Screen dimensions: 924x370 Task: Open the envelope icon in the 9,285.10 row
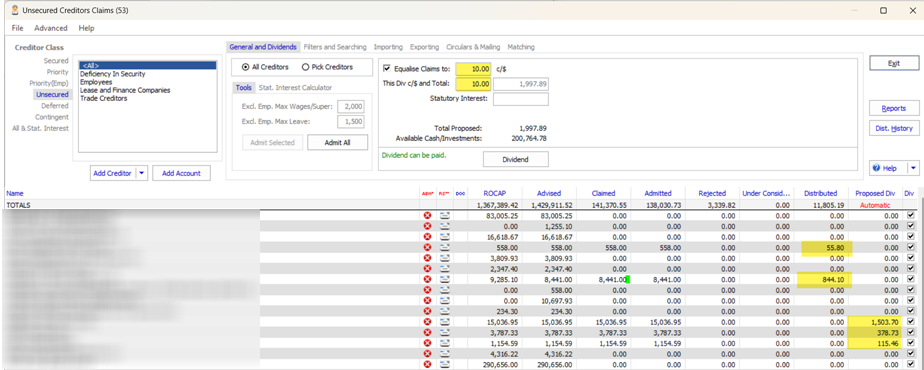pyautogui.click(x=445, y=279)
